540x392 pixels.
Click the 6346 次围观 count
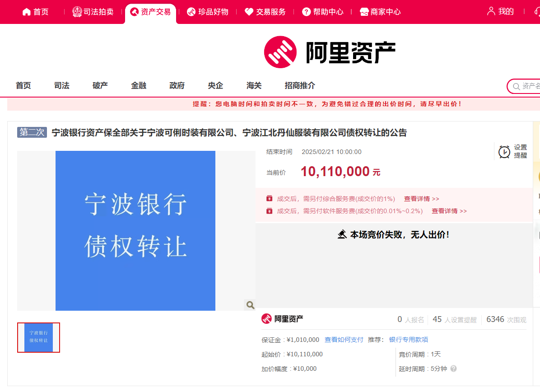[x=506, y=320]
